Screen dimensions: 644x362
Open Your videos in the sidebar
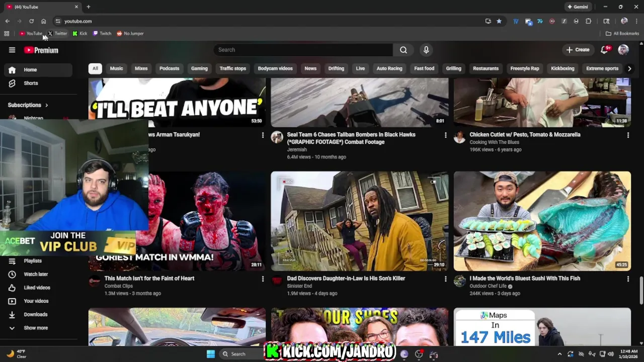click(36, 301)
